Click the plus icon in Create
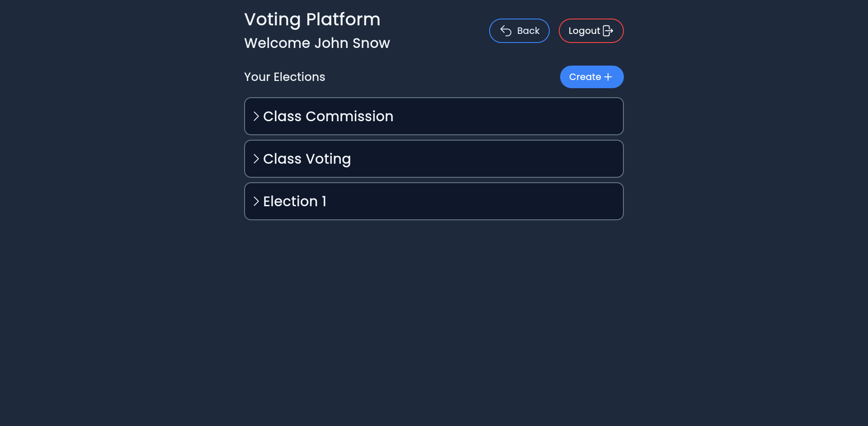 click(x=608, y=77)
